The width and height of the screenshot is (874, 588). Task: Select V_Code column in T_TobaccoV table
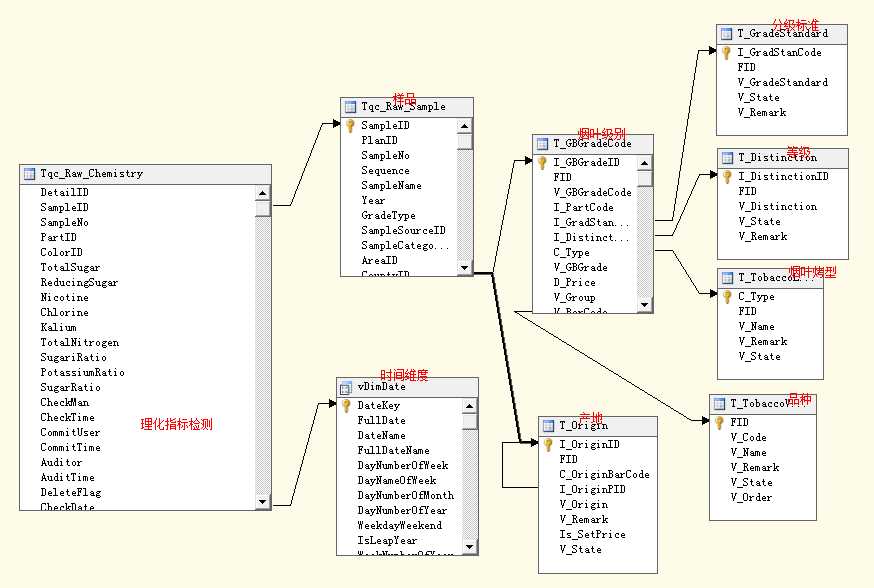(x=763, y=438)
